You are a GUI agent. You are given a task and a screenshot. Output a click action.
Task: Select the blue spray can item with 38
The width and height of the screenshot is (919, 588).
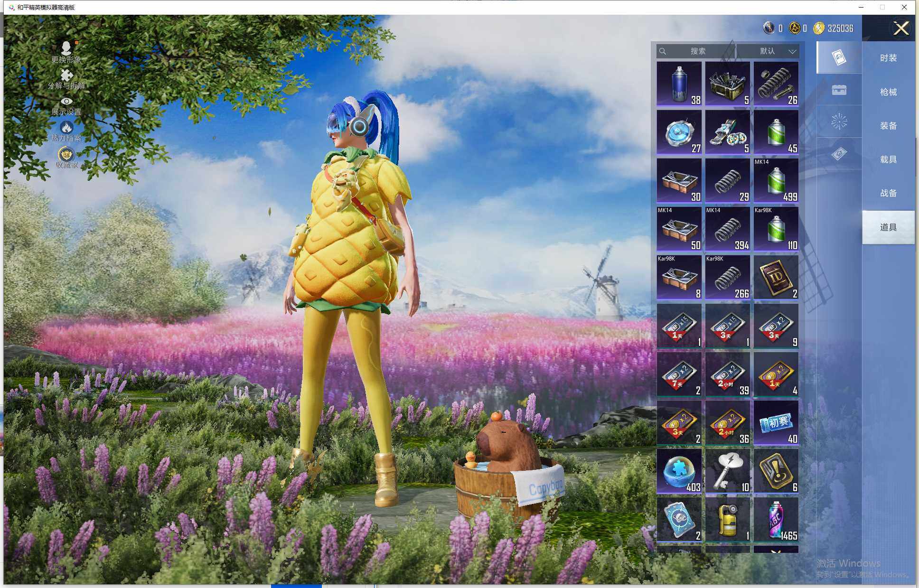[x=679, y=84]
